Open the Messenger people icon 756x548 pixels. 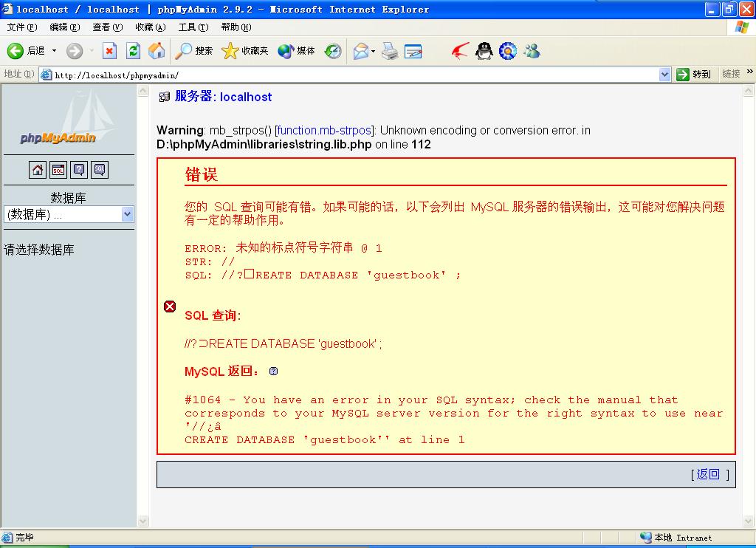[532, 51]
